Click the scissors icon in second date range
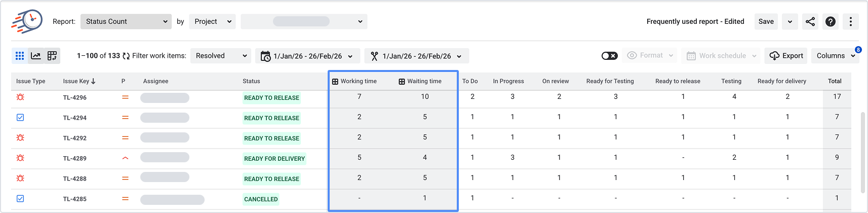 [x=374, y=56]
